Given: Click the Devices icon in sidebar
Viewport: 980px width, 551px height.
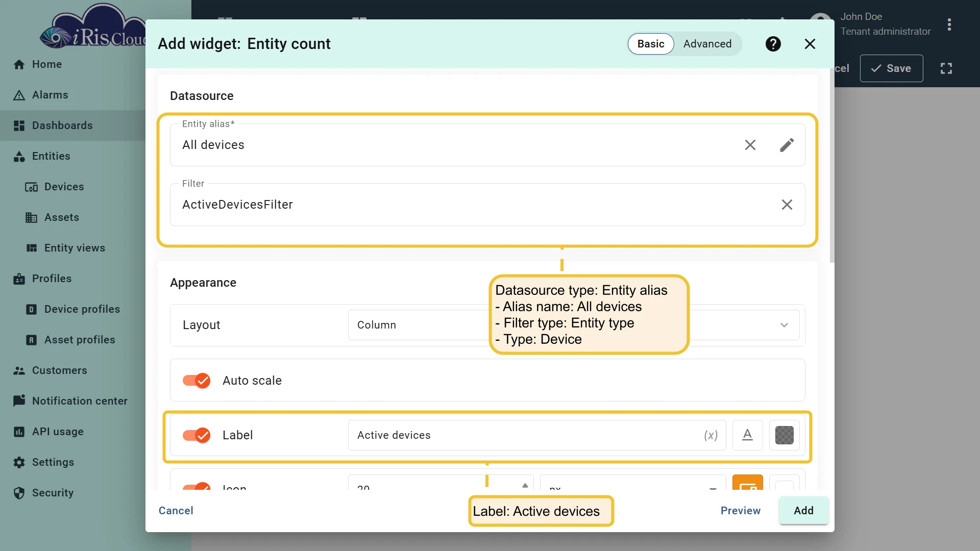Looking at the screenshot, I should coord(32,187).
